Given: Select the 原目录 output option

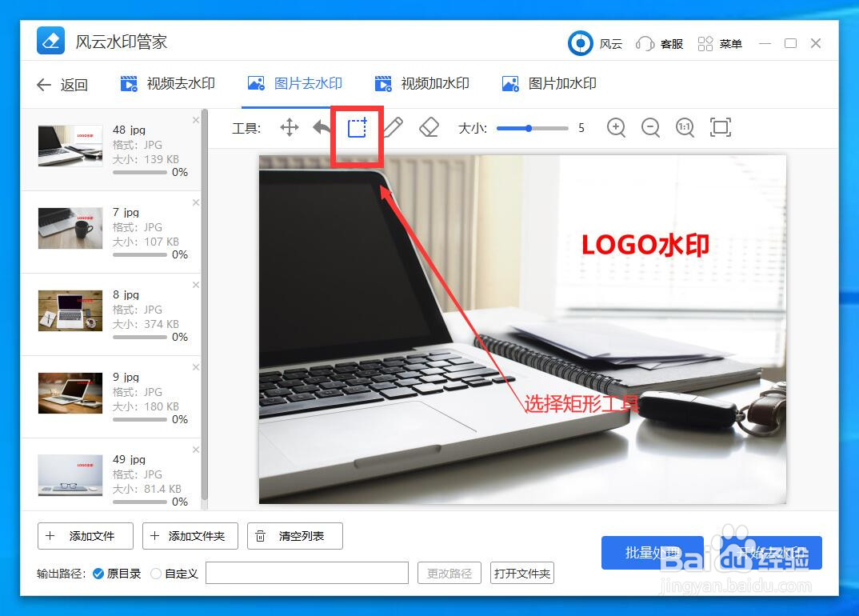Looking at the screenshot, I should (x=99, y=573).
